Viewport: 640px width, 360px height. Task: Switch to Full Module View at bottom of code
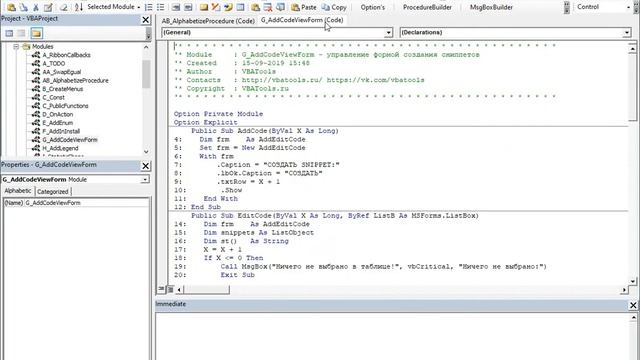pos(170,289)
